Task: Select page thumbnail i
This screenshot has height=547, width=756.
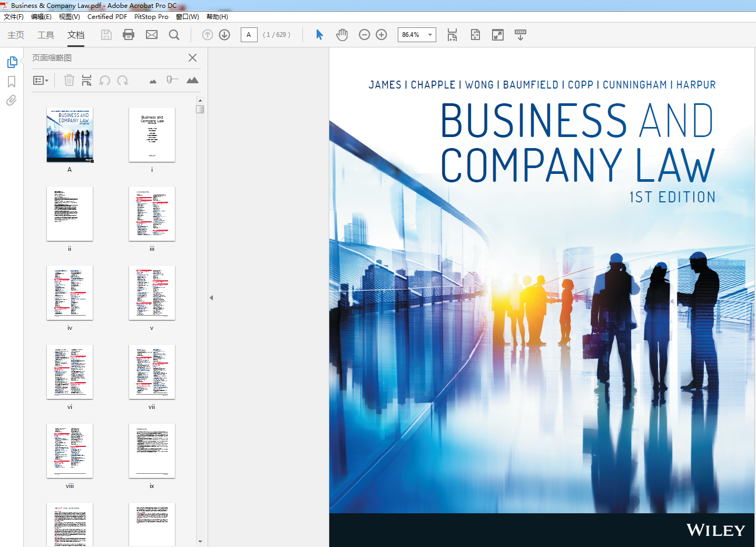Action: 152,135
